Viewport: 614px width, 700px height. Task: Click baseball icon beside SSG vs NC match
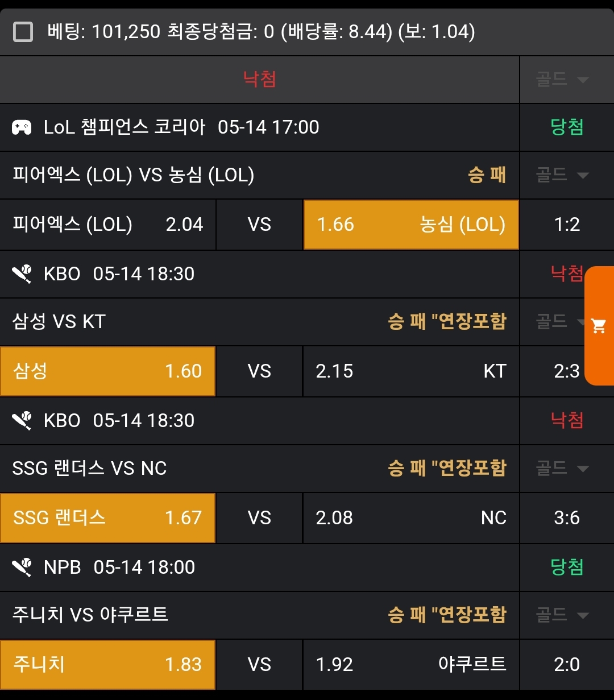pyautogui.click(x=22, y=421)
